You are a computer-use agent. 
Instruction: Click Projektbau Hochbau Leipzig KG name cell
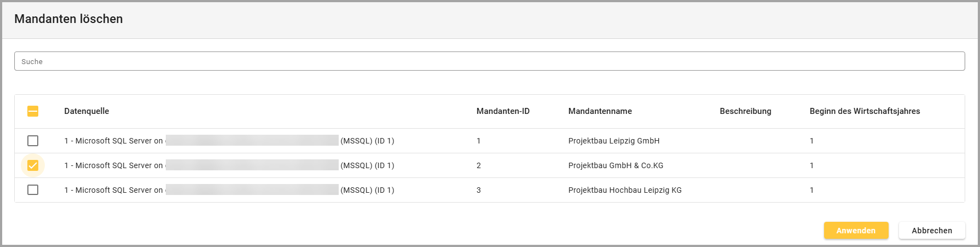tap(625, 190)
